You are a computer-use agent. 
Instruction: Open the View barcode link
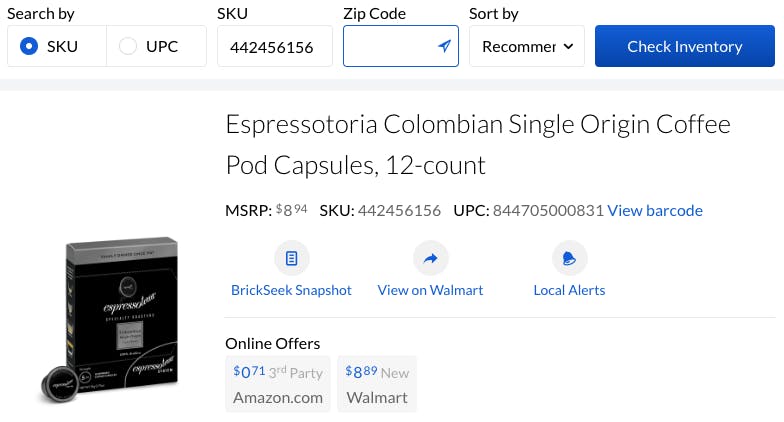pyautogui.click(x=655, y=210)
